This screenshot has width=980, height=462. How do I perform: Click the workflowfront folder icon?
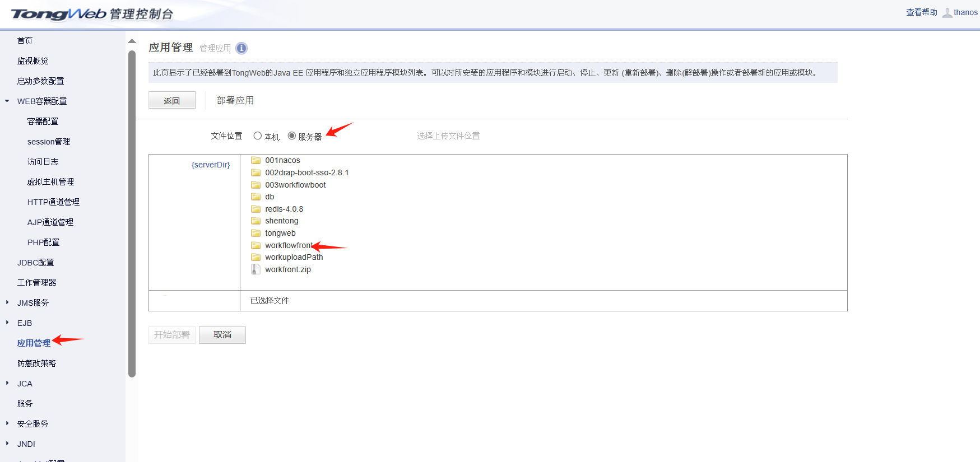tap(256, 245)
